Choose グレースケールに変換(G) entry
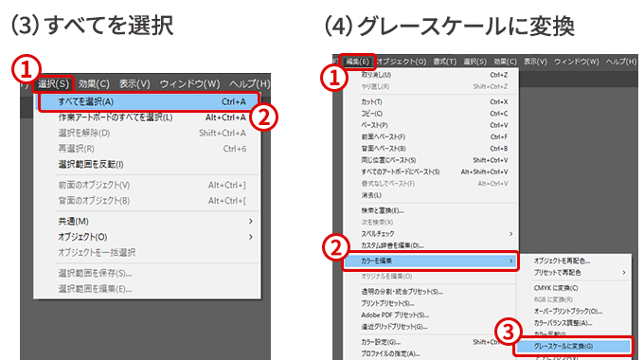The width and height of the screenshot is (644, 360). click(573, 347)
